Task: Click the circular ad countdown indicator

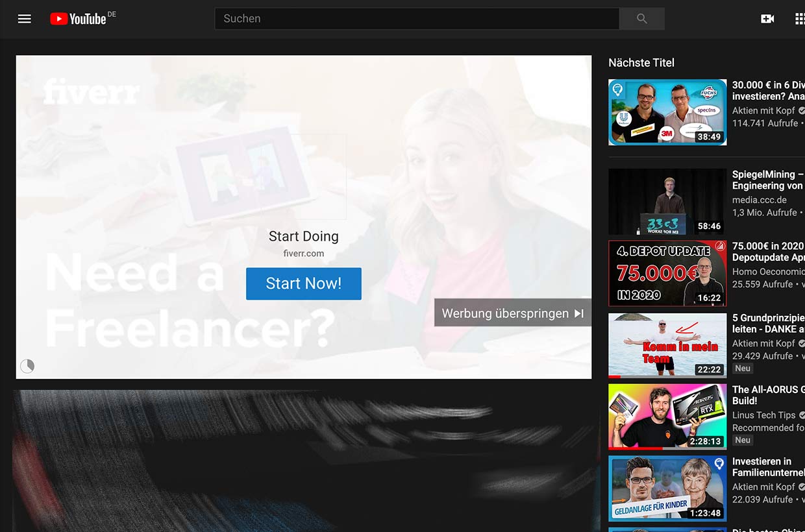Action: tap(27, 366)
